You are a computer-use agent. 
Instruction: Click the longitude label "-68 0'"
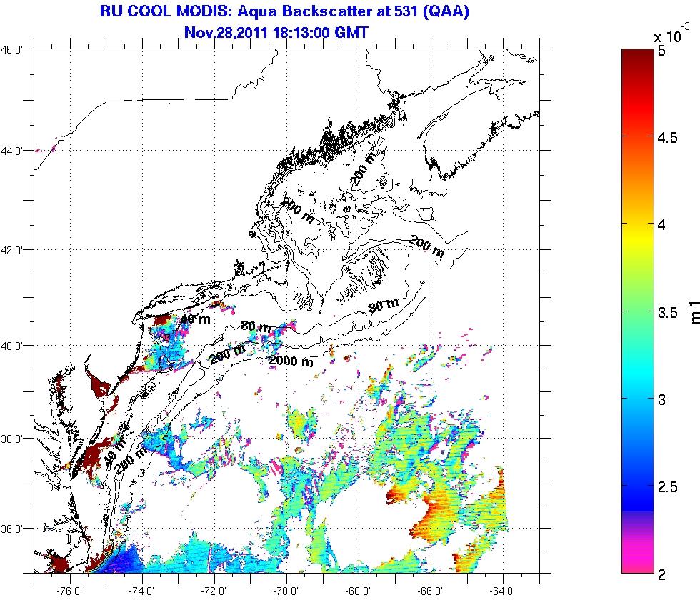[x=359, y=591]
